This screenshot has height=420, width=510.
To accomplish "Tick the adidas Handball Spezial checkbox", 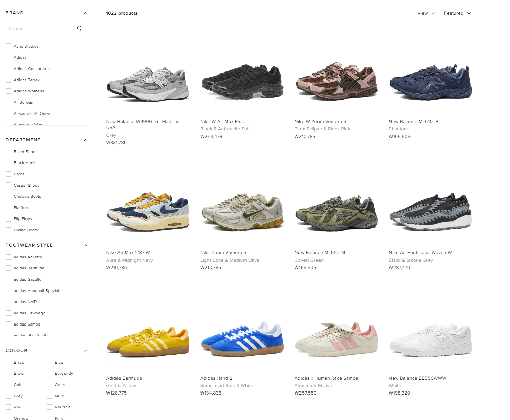I will click(8, 291).
